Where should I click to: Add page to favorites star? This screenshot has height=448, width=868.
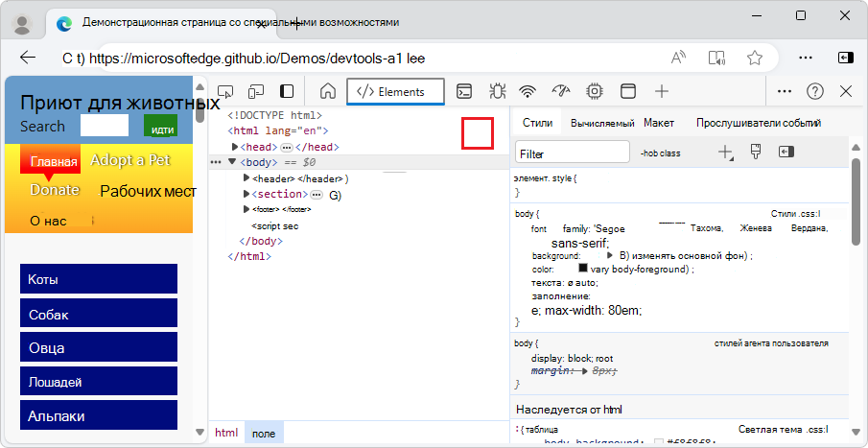coord(755,58)
